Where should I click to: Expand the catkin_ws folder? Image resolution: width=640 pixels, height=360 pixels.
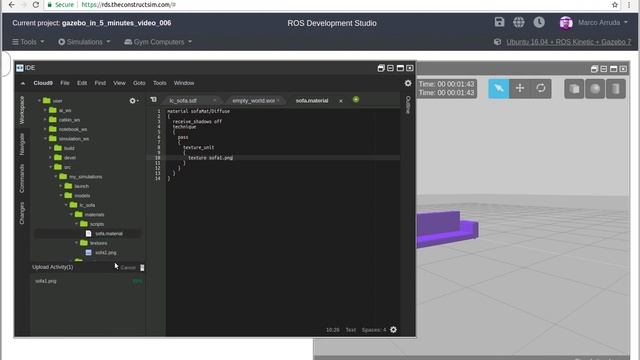[x=45, y=120]
